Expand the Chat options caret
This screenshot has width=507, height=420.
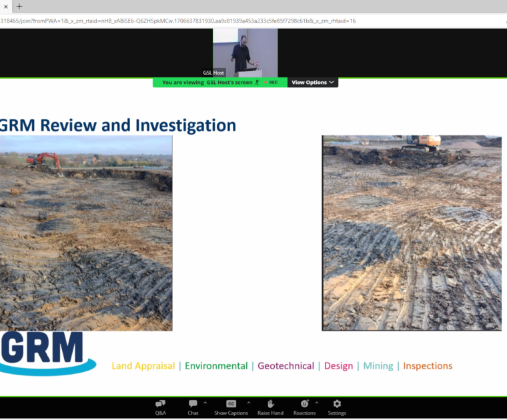tap(205, 403)
